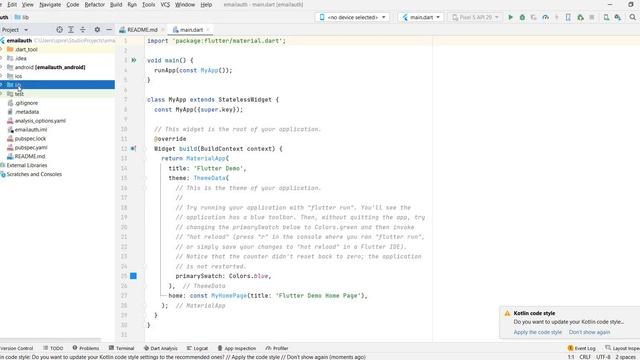Open Device Manager icon in toolbar

coord(606,18)
